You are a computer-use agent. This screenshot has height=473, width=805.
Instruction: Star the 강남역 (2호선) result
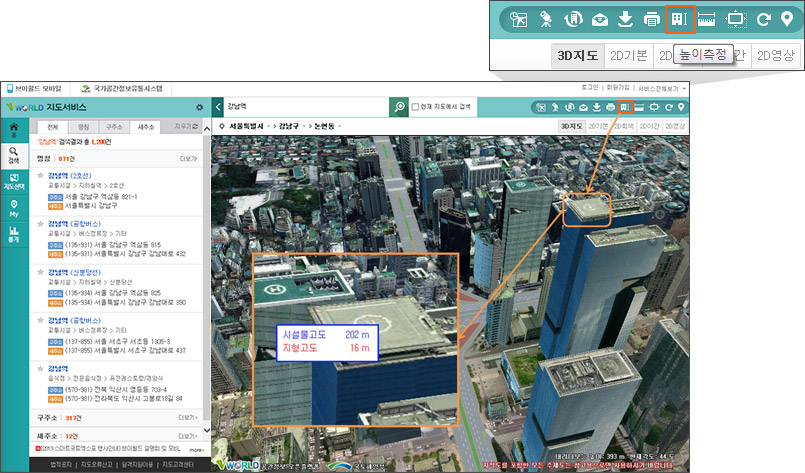point(40,176)
